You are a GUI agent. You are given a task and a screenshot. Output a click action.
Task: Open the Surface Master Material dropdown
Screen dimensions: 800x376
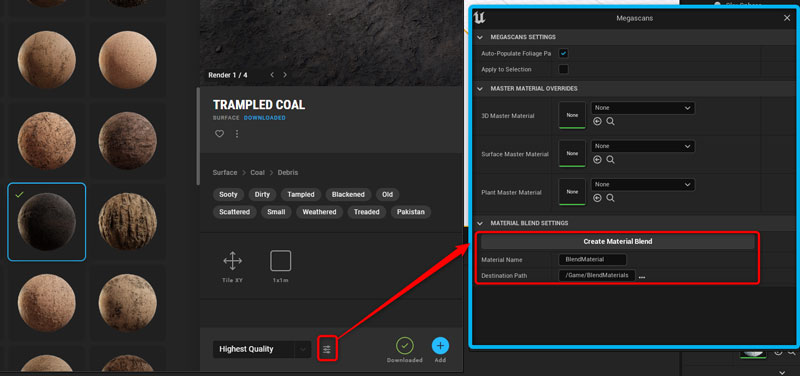coord(643,146)
